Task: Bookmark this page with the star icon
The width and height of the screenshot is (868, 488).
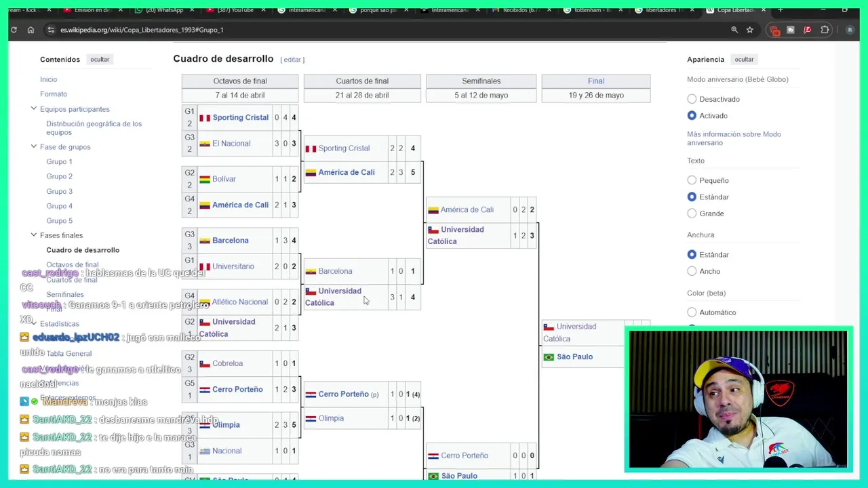Action: click(750, 30)
